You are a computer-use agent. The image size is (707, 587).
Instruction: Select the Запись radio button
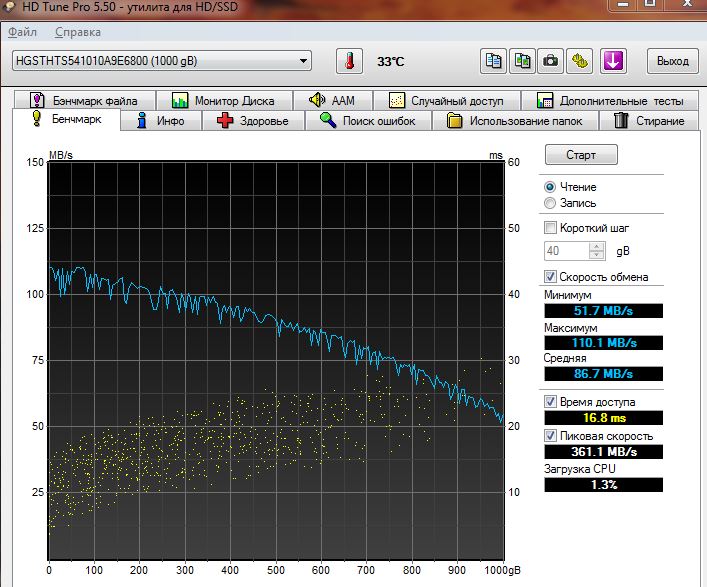tap(550, 203)
